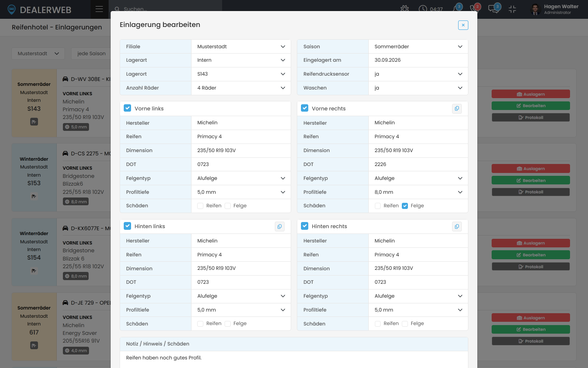Click the flag icon under 617 in background list

pos(34,346)
